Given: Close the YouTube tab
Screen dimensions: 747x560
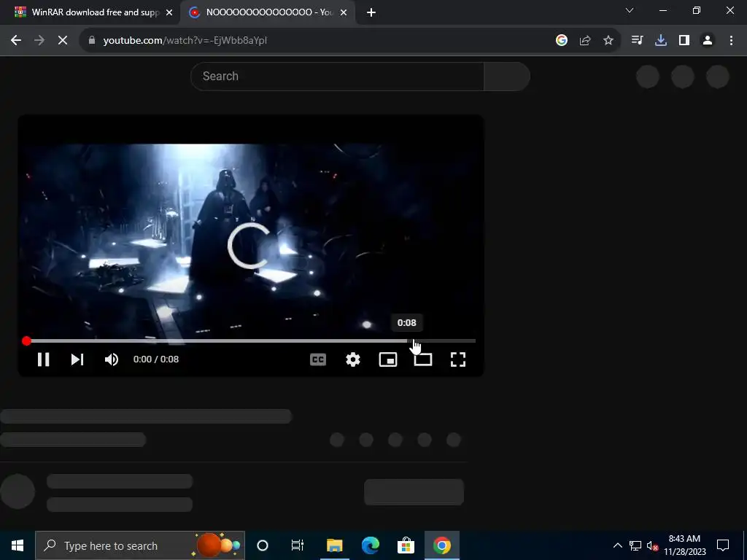Looking at the screenshot, I should click(x=344, y=13).
